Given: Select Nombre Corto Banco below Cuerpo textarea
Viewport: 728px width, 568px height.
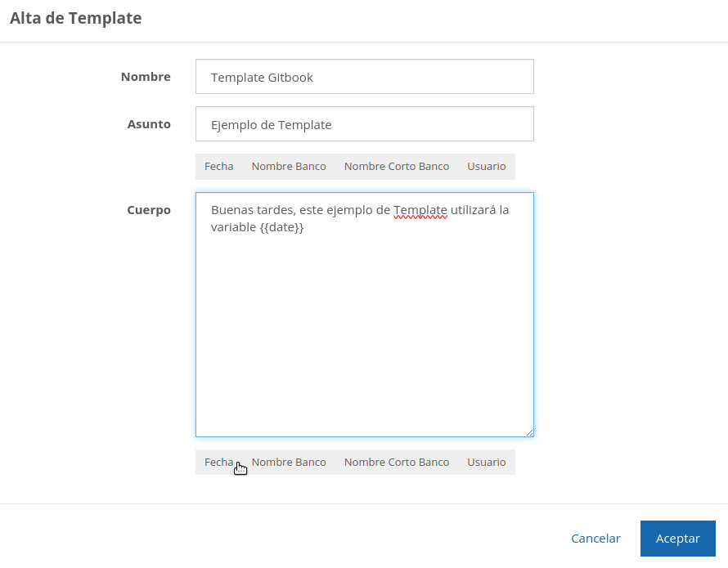Looking at the screenshot, I should point(396,462).
